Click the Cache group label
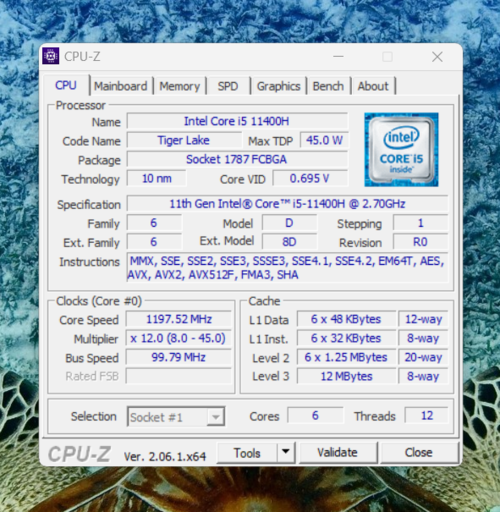The height and width of the screenshot is (512, 500). [264, 301]
